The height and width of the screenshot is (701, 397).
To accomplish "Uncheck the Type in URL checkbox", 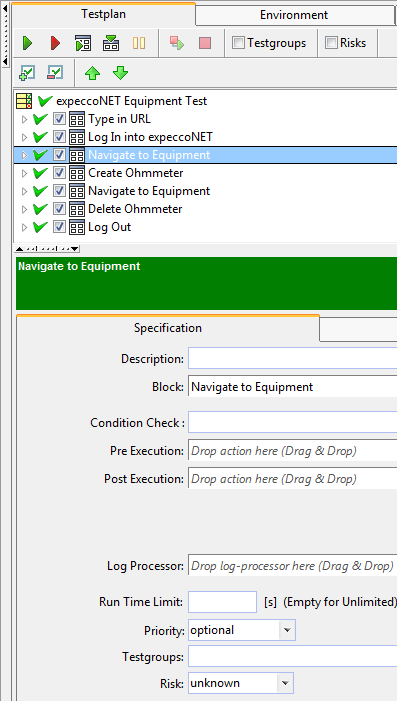I will (59, 119).
